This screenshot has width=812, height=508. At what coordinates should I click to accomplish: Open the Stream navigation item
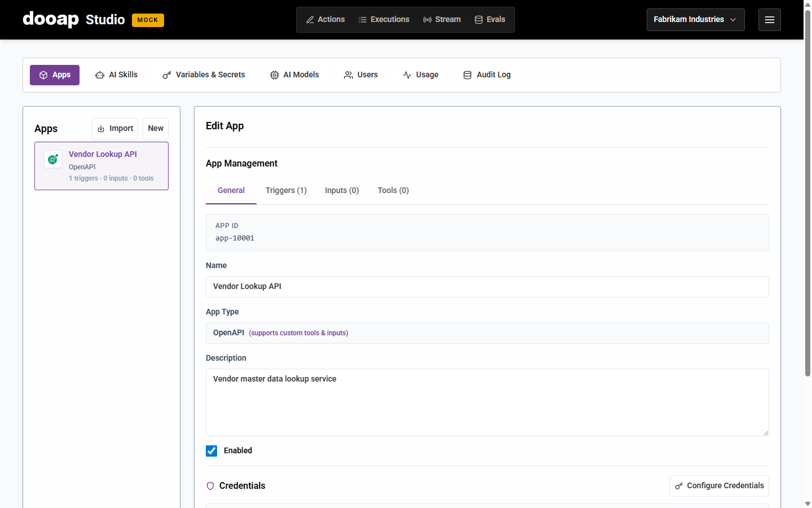442,20
